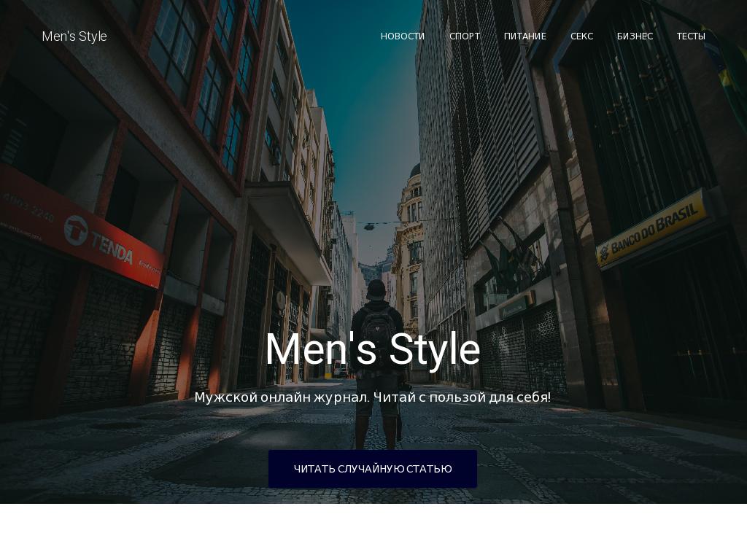Click the last navigation menu item

point(691,36)
